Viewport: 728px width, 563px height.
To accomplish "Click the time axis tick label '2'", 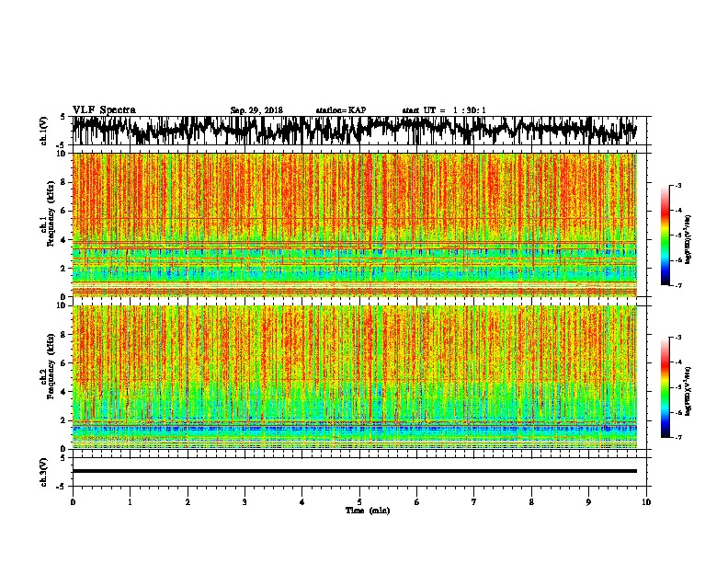I will click(x=188, y=502).
